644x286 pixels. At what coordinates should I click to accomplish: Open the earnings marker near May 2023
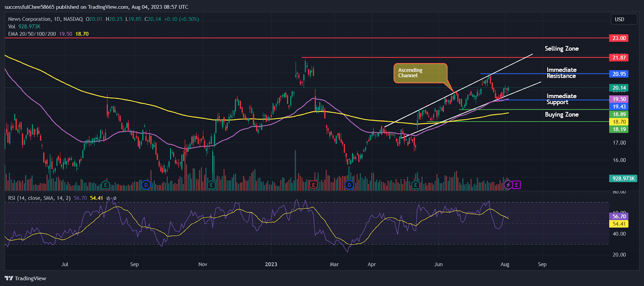tap(416, 185)
